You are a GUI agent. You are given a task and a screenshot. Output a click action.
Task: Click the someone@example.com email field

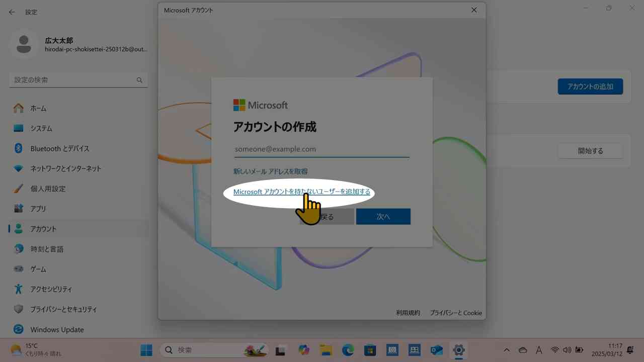tap(321, 149)
